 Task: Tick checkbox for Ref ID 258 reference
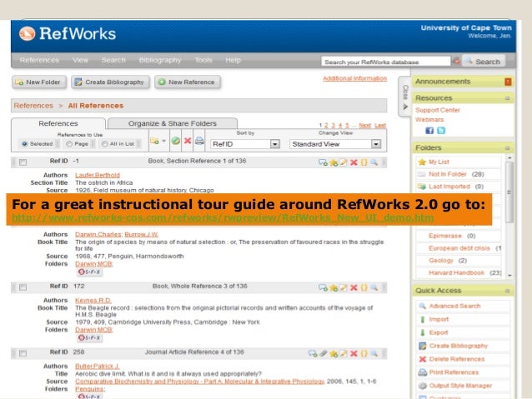pyautogui.click(x=23, y=353)
